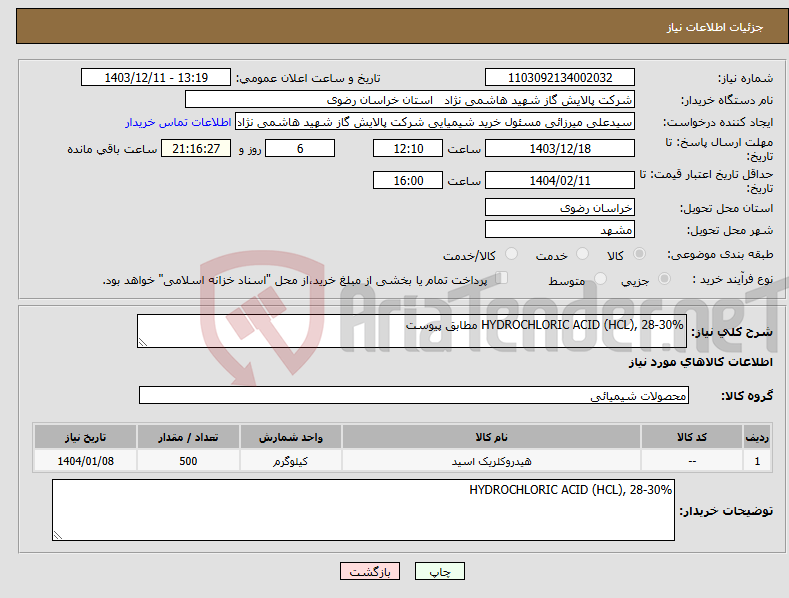The width and height of the screenshot is (789, 598).
Task: Click the quantity cell 500
Action: [188, 461]
